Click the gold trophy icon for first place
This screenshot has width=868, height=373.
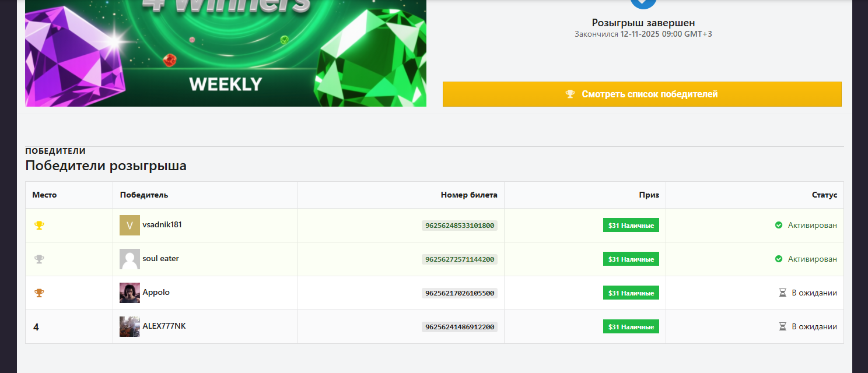tap(39, 226)
